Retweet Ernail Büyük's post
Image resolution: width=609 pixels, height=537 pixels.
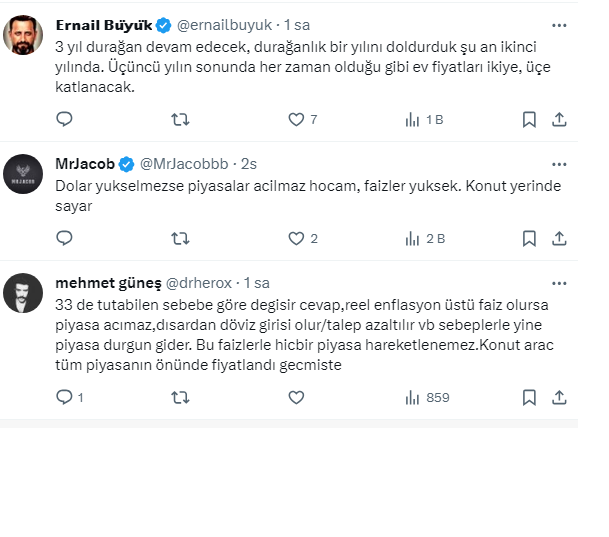pos(180,119)
